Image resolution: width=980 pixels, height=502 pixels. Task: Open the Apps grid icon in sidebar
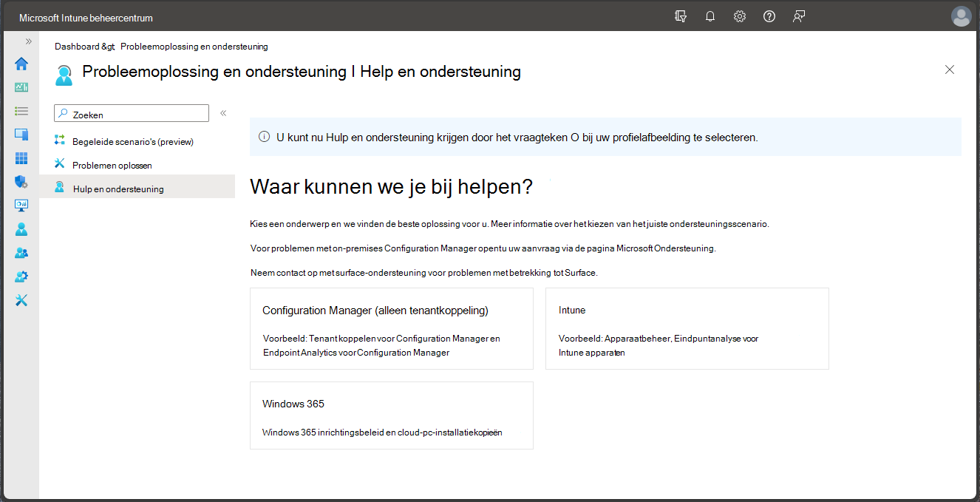click(x=21, y=158)
